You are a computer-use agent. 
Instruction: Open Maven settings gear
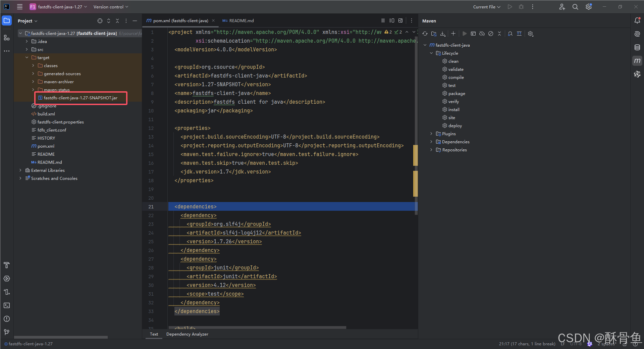531,34
